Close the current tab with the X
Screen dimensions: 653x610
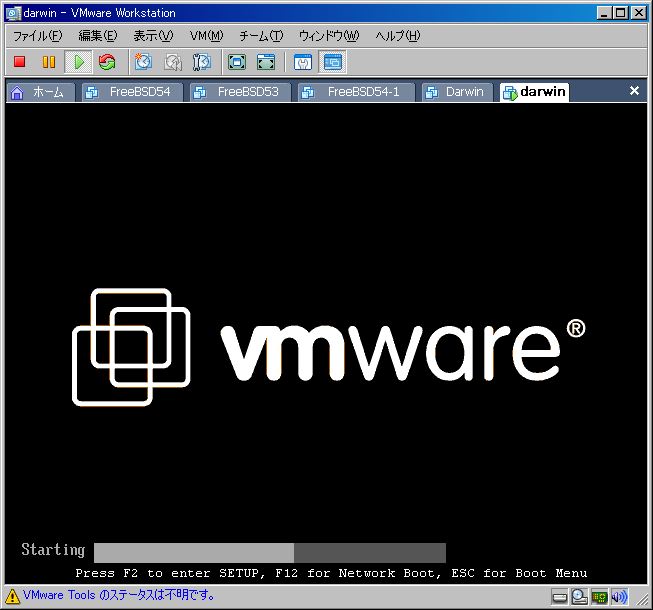coord(634,90)
